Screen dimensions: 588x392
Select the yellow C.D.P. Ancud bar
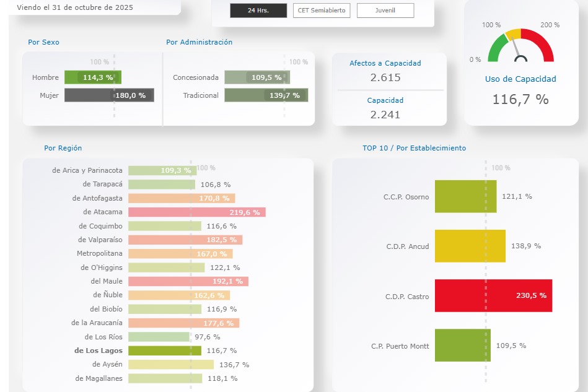(470, 246)
